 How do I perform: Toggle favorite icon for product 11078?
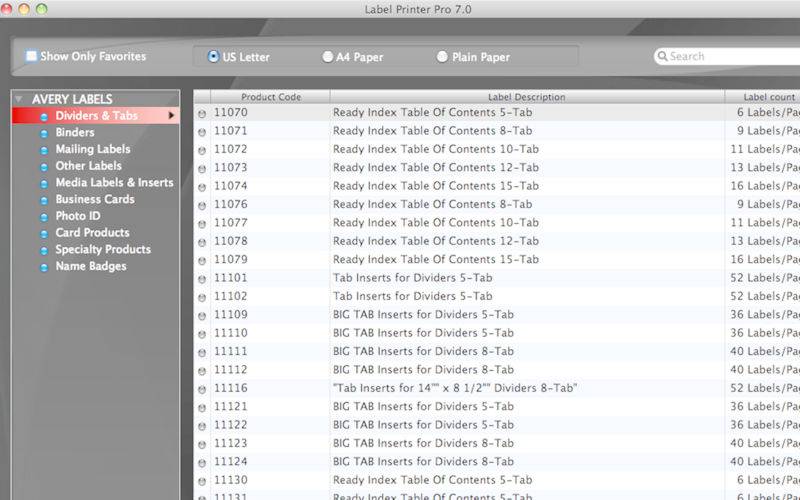click(x=202, y=242)
